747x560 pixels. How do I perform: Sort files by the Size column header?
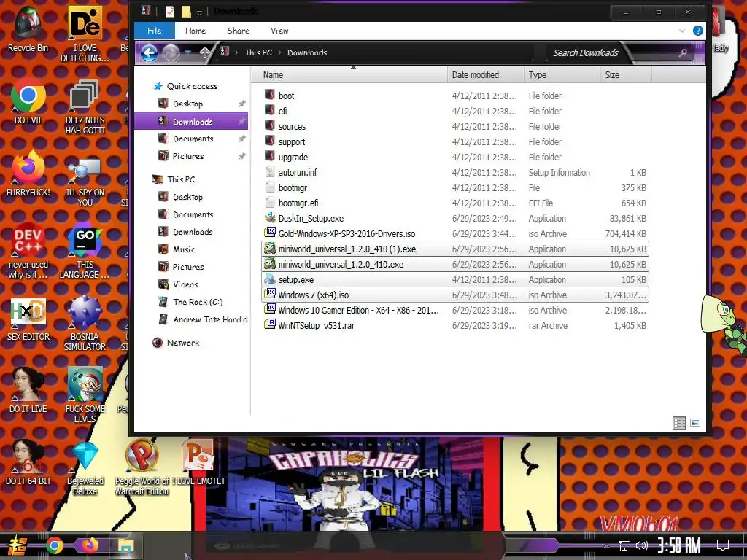coord(625,75)
